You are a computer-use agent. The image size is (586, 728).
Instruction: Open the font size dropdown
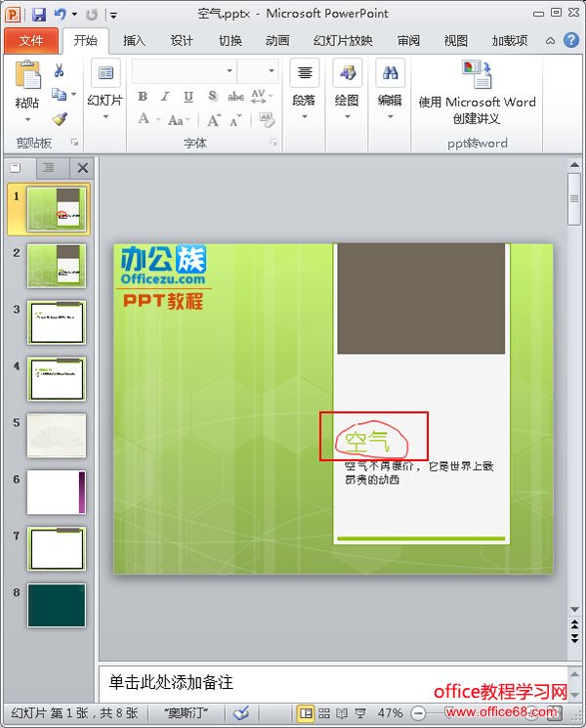click(x=272, y=70)
